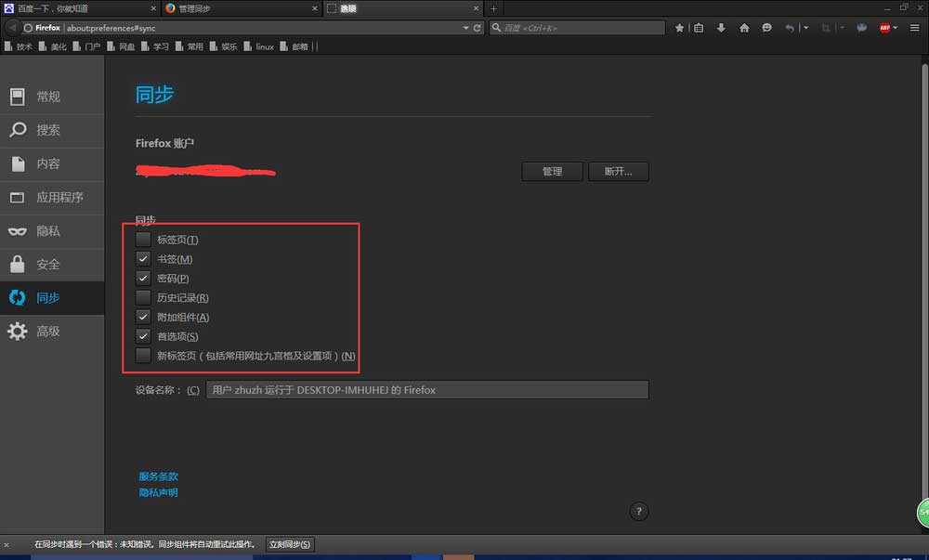Open the 邮箱 bookmark folder
The image size is (929, 560).
294,46
